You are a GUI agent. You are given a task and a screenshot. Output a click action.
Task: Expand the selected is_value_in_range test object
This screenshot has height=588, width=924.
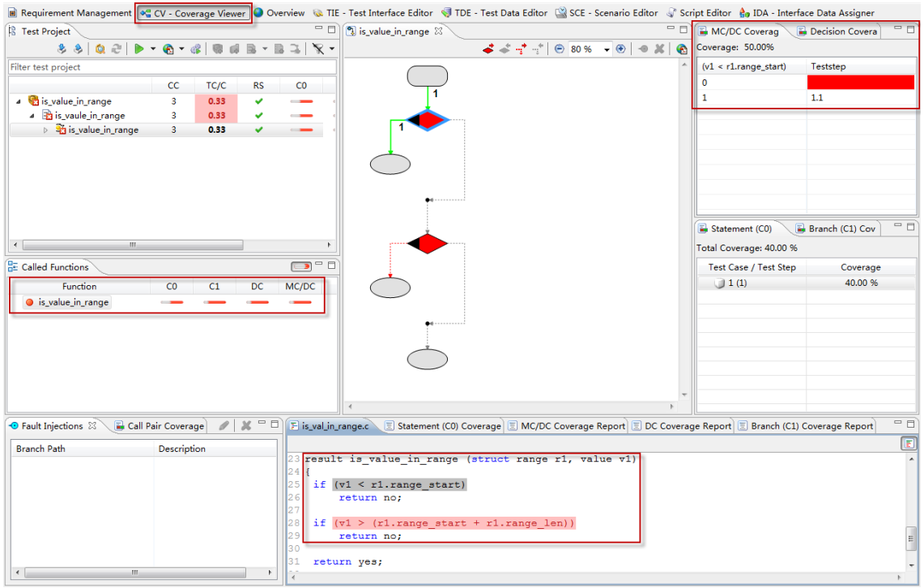[45, 130]
